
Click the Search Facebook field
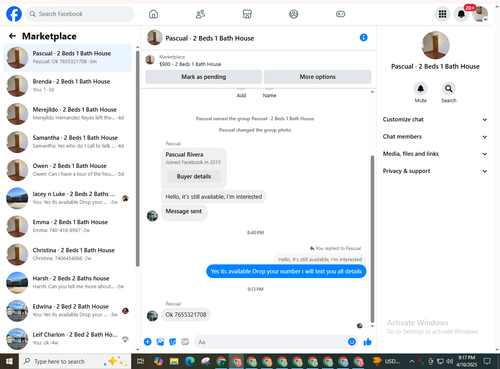[80, 14]
